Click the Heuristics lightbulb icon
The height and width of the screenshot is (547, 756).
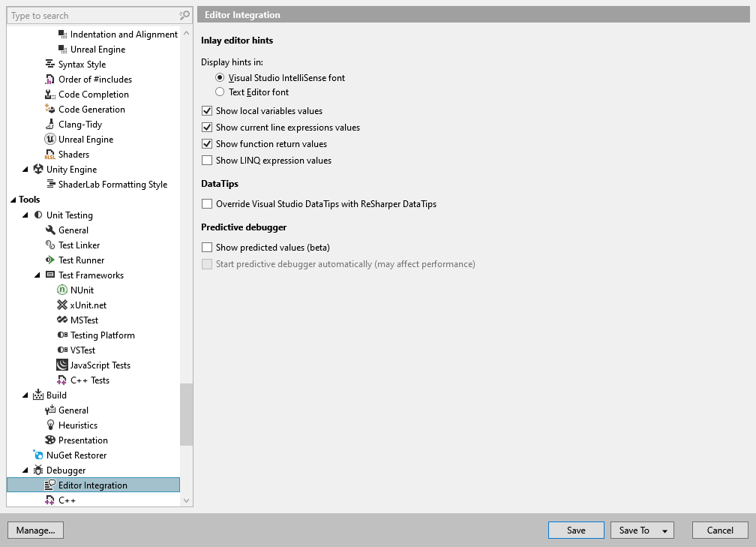tap(51, 425)
